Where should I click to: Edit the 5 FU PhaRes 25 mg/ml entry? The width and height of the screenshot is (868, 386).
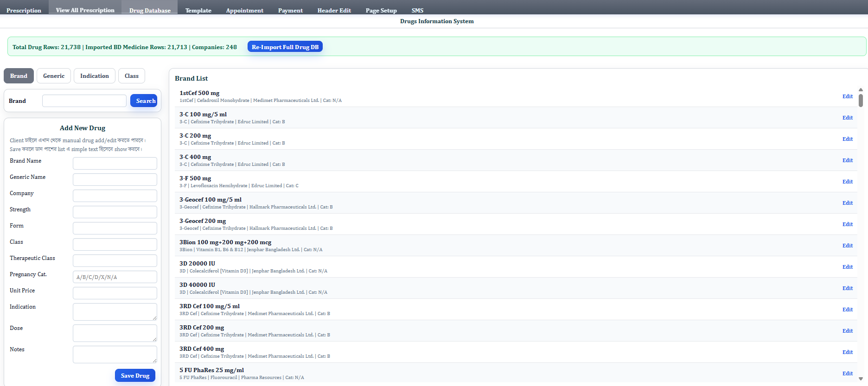[848, 373]
